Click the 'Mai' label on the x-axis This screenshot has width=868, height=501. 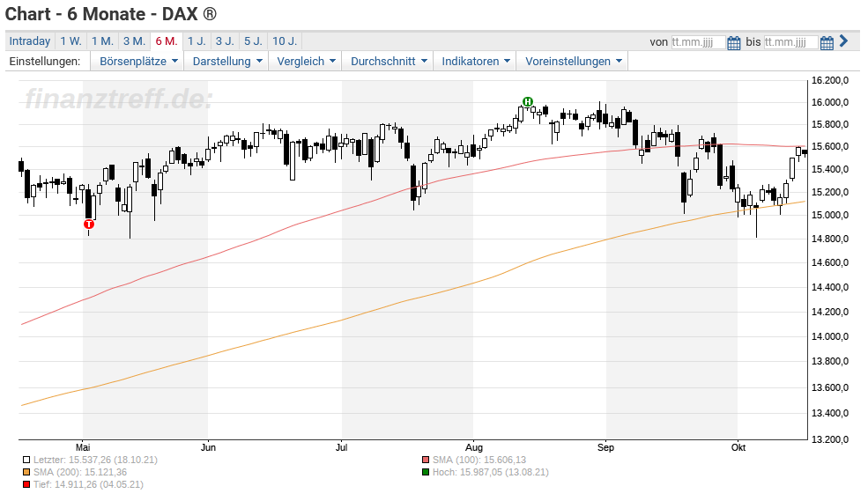click(x=83, y=447)
